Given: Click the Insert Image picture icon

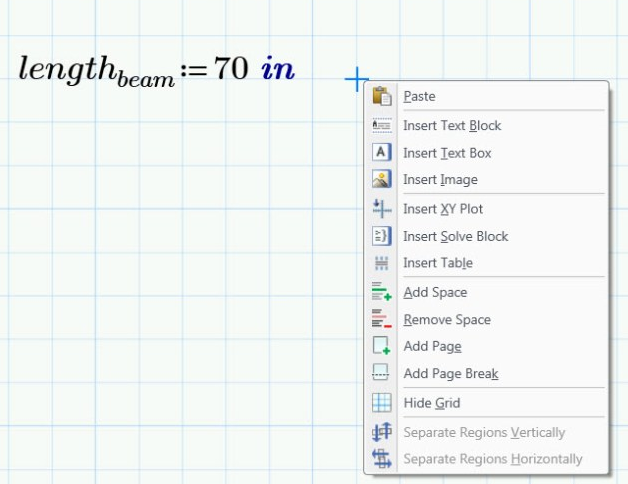Looking at the screenshot, I should click(x=381, y=180).
